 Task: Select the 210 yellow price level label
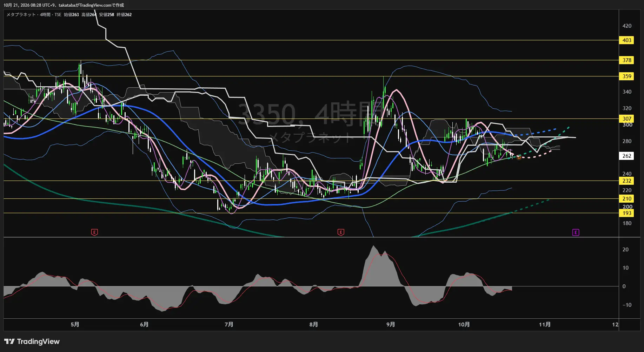[626, 199]
